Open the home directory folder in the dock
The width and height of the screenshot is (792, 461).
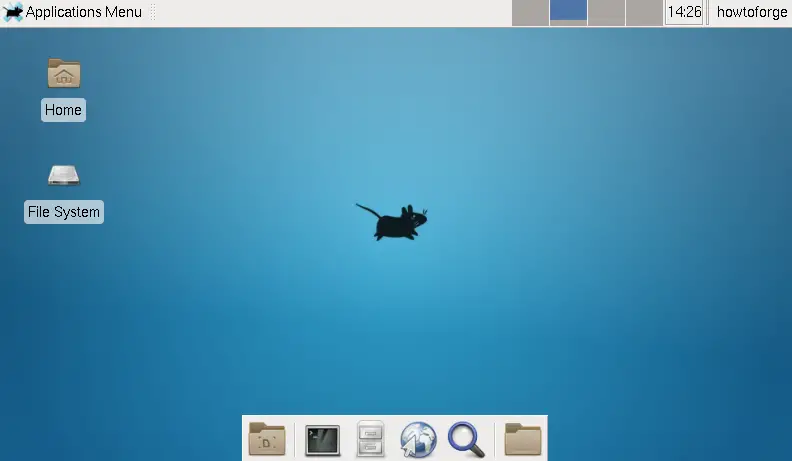(x=523, y=439)
